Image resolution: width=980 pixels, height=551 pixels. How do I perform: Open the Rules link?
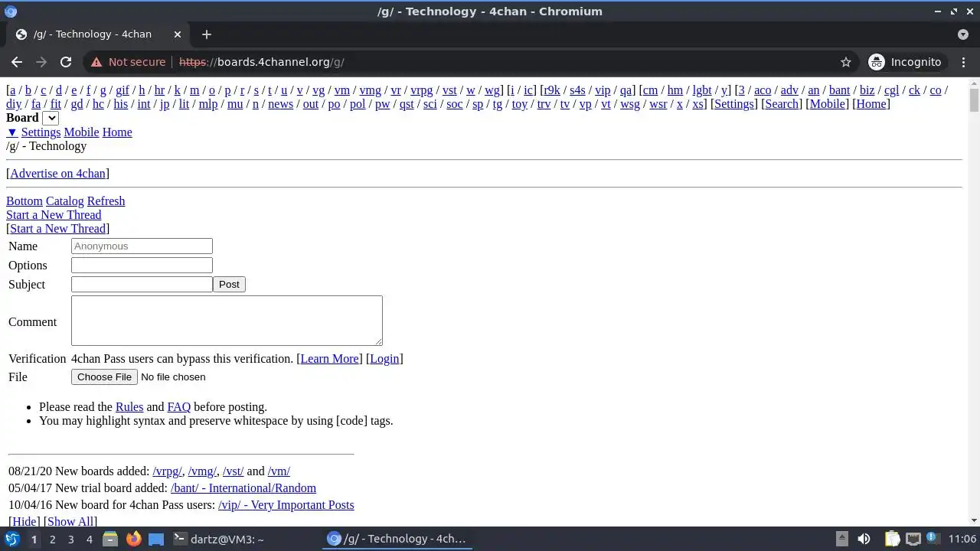click(x=129, y=407)
